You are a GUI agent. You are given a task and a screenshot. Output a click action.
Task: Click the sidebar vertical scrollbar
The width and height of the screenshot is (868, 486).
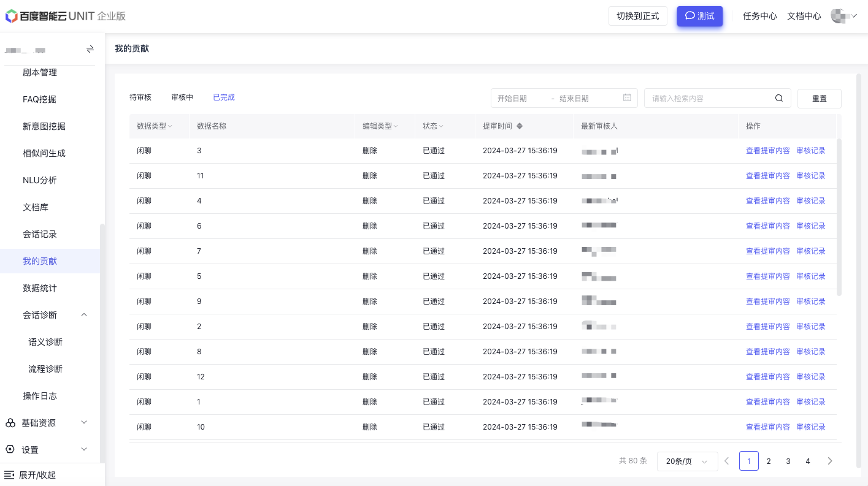(102, 343)
